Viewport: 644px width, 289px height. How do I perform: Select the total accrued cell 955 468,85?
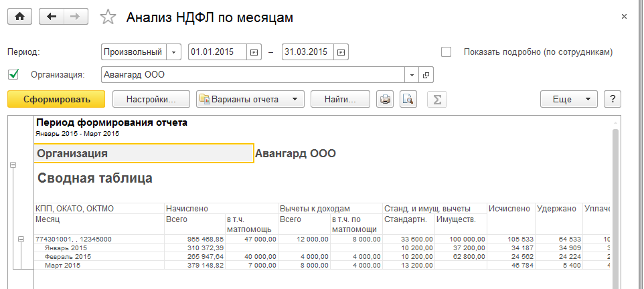coord(195,239)
